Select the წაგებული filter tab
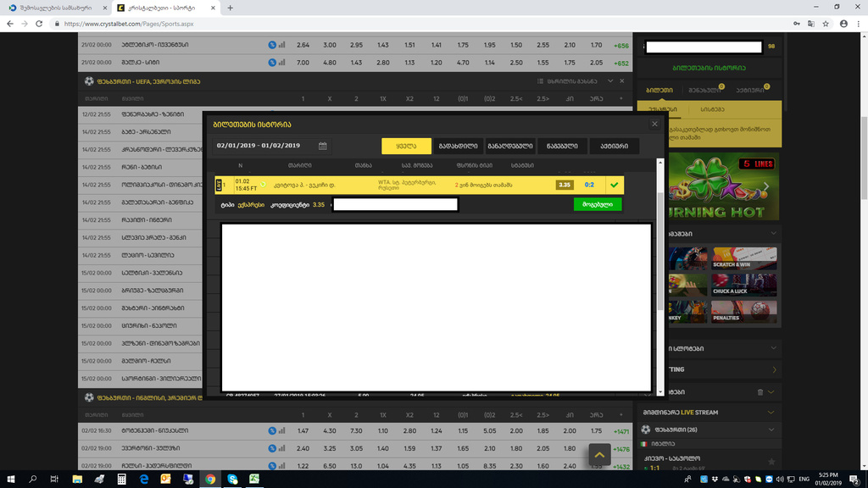 (562, 146)
